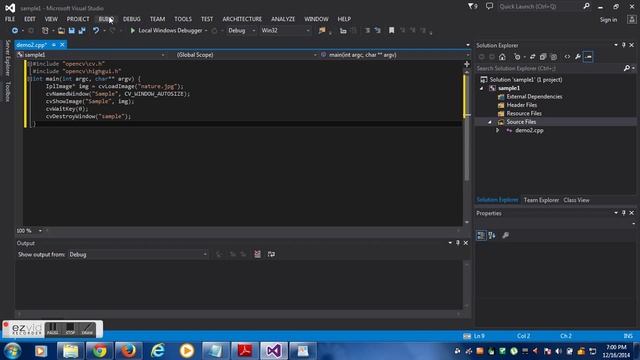Open the 100 % zoom level dropdown
The image size is (640, 360).
29,231
